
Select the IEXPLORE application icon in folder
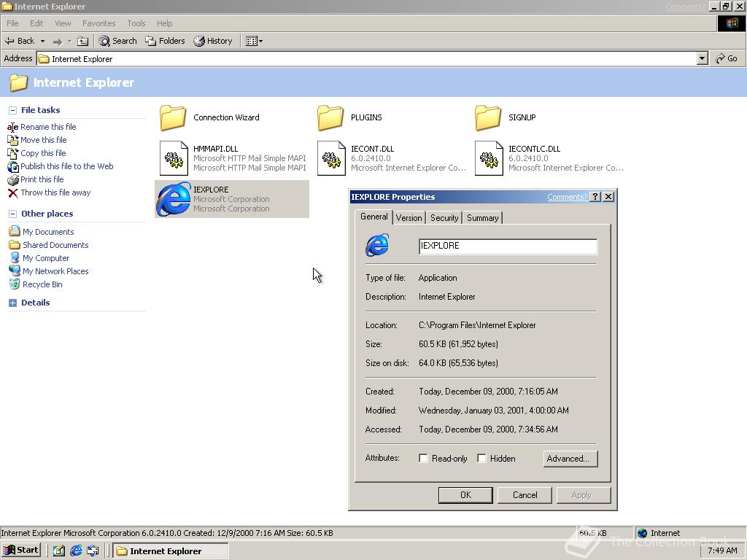coord(174,199)
